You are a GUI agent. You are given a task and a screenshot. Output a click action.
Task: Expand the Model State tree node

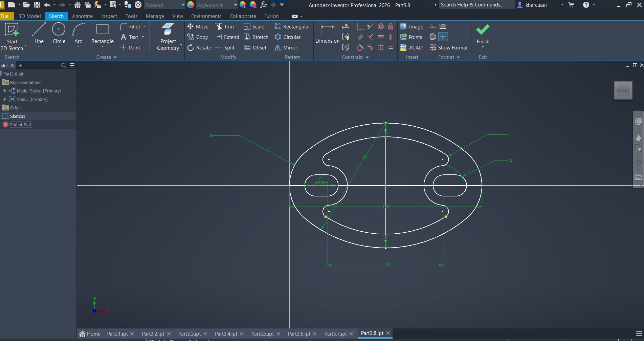pos(5,91)
